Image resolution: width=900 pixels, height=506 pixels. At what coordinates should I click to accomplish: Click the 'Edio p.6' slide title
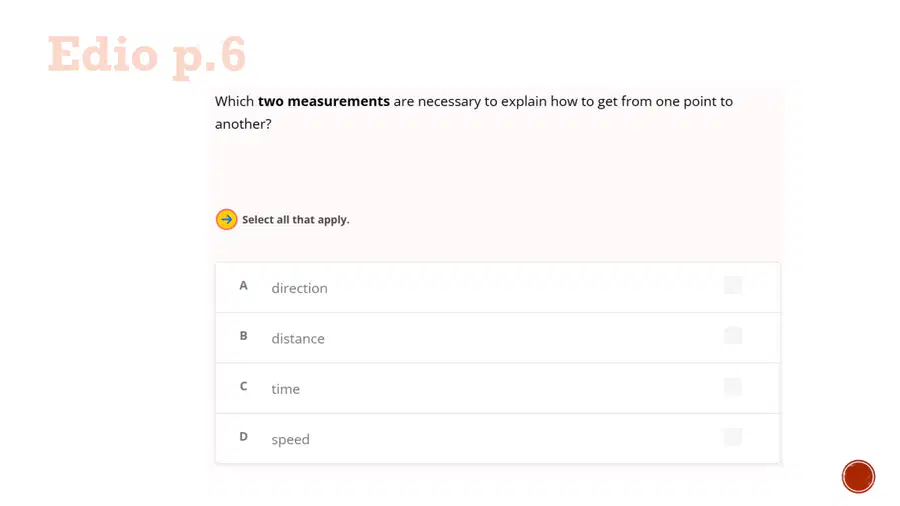click(x=147, y=56)
